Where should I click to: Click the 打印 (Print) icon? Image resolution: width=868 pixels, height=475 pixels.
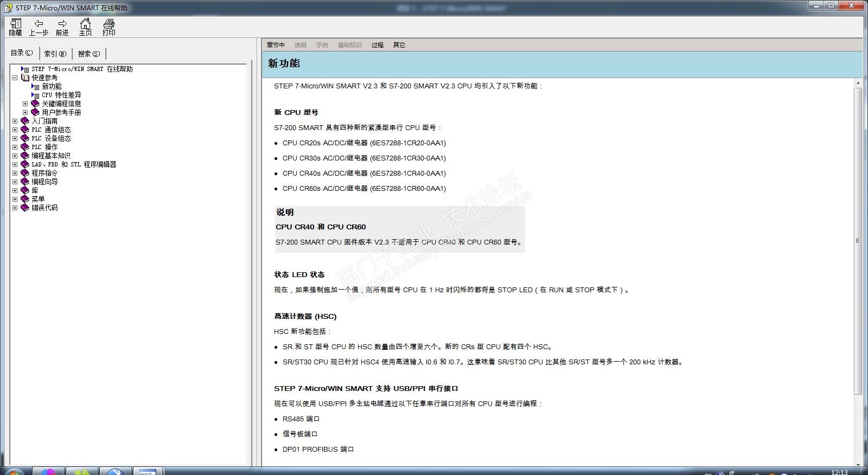109,24
